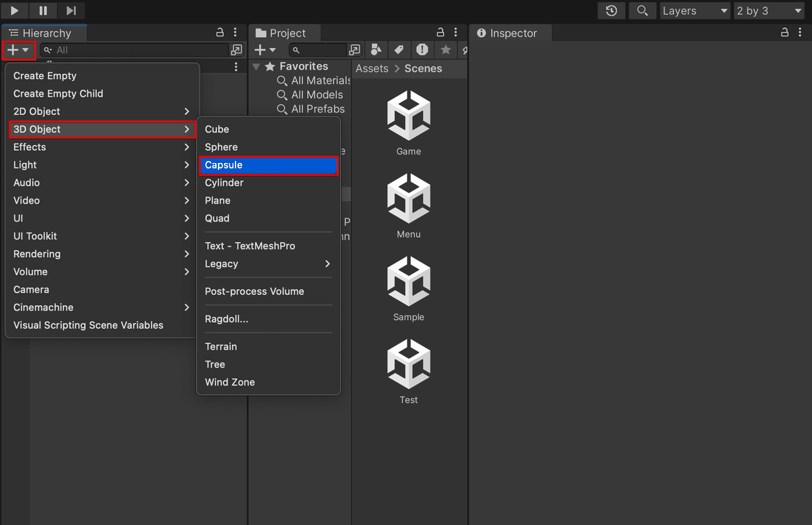Toggle the Project panel lock icon
The image size is (812, 525).
coord(441,32)
